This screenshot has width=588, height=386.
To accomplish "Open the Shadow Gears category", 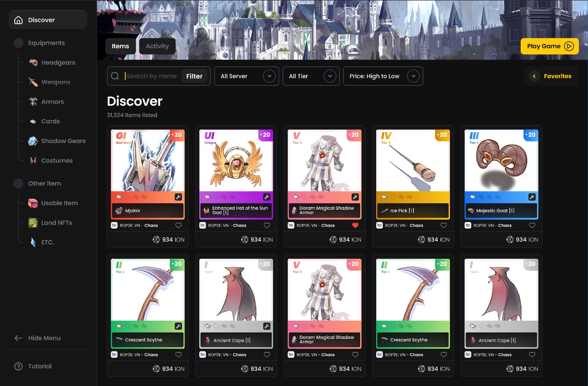I will click(x=63, y=141).
